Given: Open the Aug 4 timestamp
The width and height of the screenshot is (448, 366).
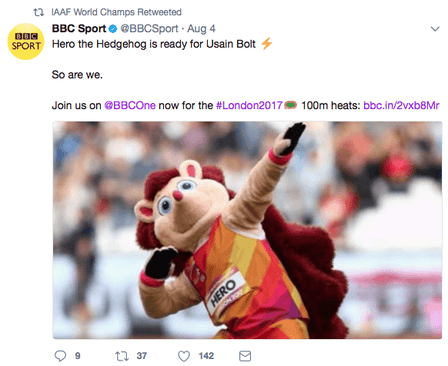Looking at the screenshot, I should click(201, 29).
